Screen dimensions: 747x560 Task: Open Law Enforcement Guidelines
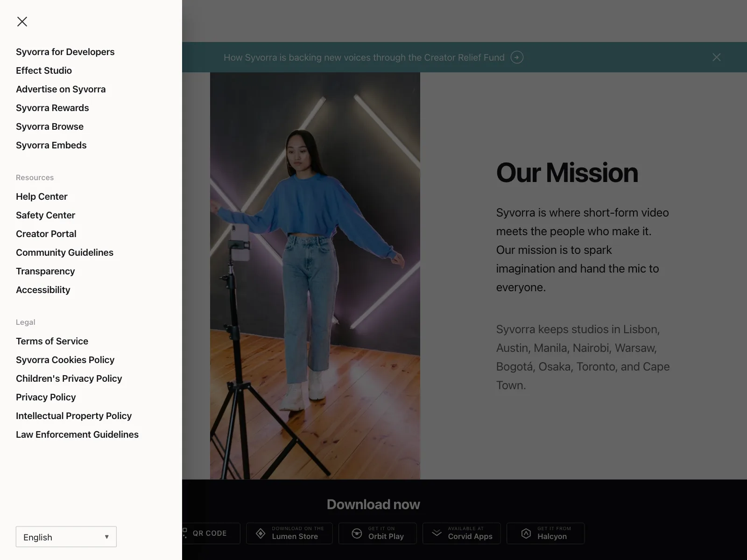coord(78,434)
